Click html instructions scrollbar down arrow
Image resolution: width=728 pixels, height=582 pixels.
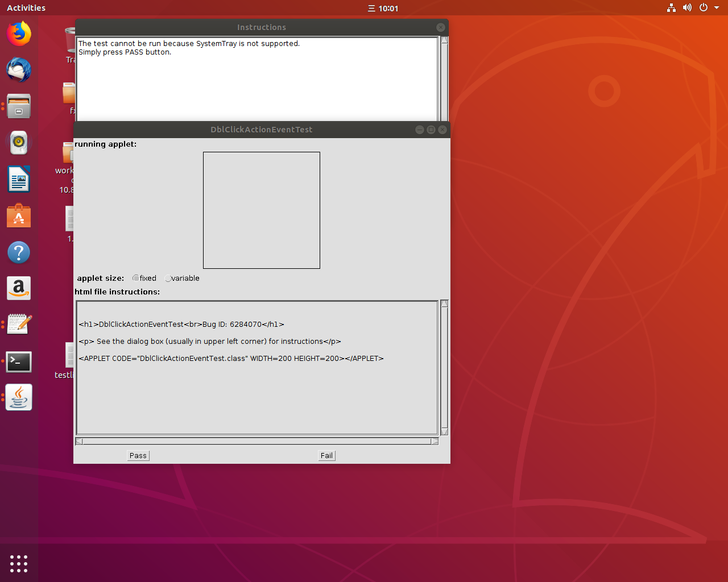click(444, 432)
